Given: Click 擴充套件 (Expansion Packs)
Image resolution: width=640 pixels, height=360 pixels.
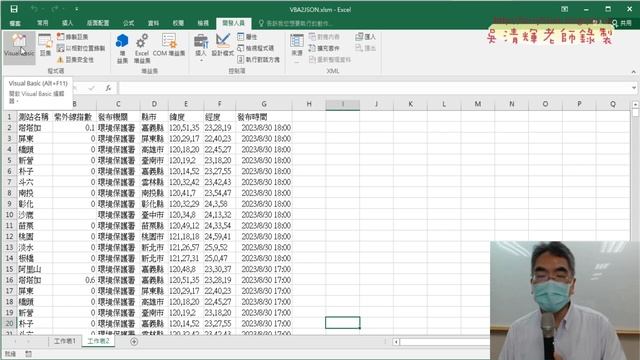Looking at the screenshot, I should point(324,48).
